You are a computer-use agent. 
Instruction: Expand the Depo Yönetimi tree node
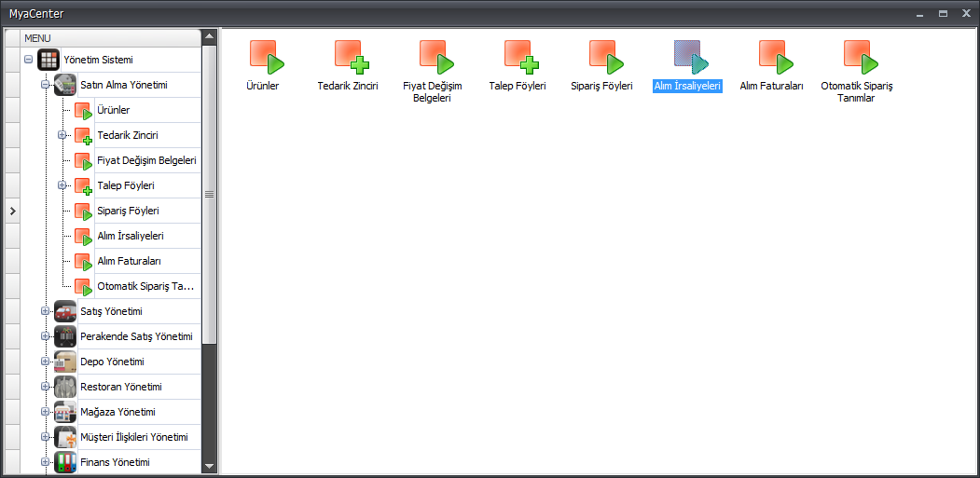[x=45, y=362]
